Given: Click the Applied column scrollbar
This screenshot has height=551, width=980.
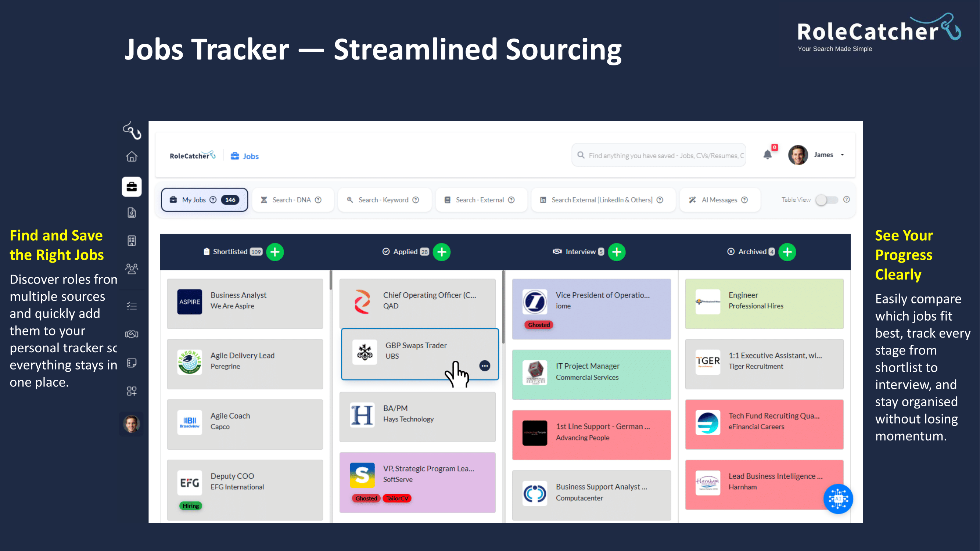Looking at the screenshot, I should 503,306.
